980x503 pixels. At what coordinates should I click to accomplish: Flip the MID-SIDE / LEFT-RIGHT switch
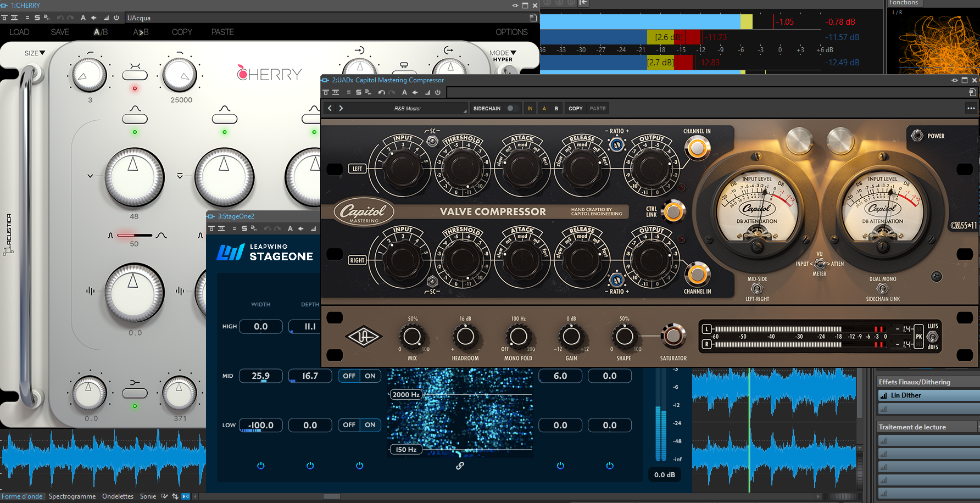[757, 289]
